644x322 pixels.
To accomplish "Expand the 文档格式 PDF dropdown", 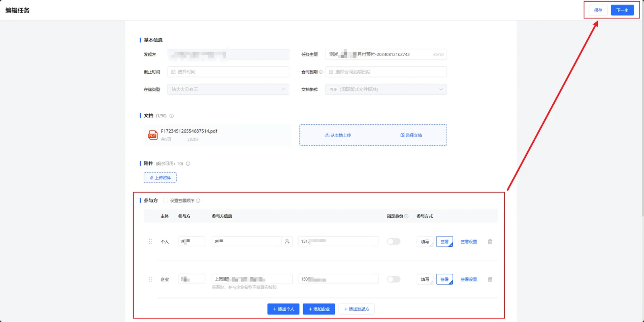I will (x=386, y=89).
